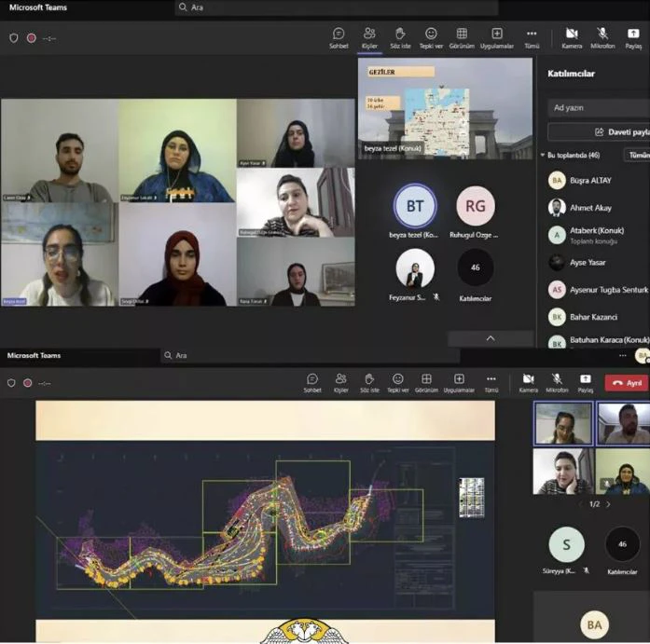Click Tümün button in participants panel
Screen dimensions: 650x644
pos(638,155)
